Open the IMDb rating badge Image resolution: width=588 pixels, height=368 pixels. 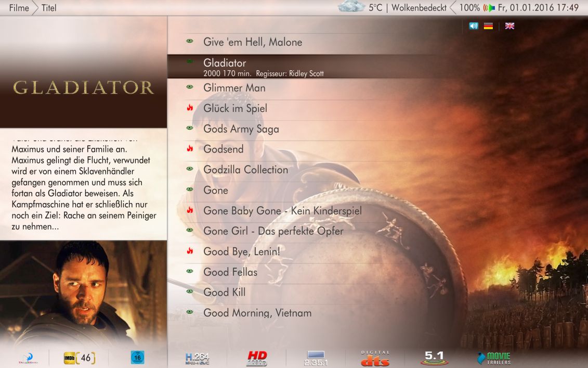79,358
